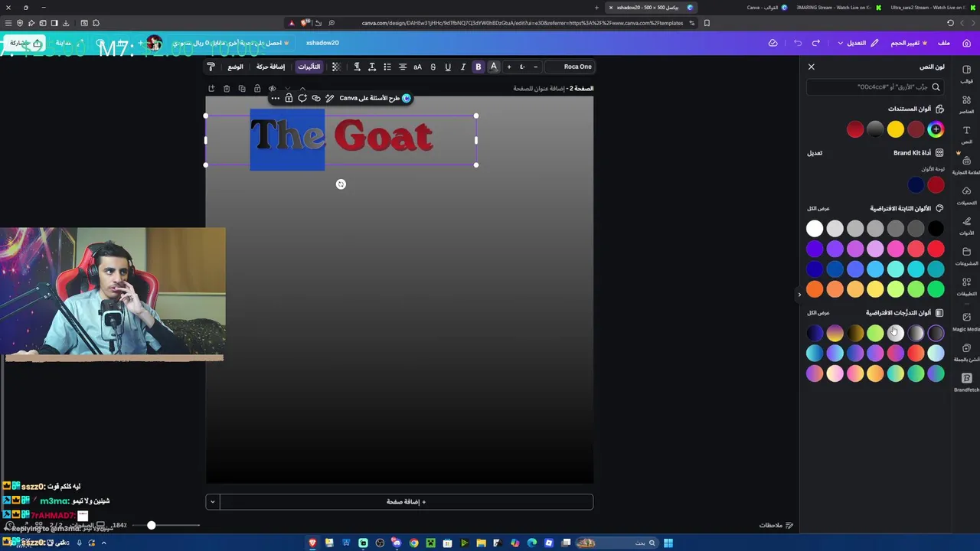Pick the yellow document color swatch
The height and width of the screenshot is (551, 980).
coord(895,129)
